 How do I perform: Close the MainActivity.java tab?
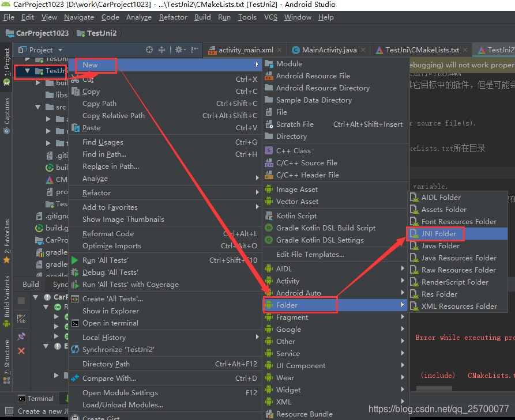(363, 50)
